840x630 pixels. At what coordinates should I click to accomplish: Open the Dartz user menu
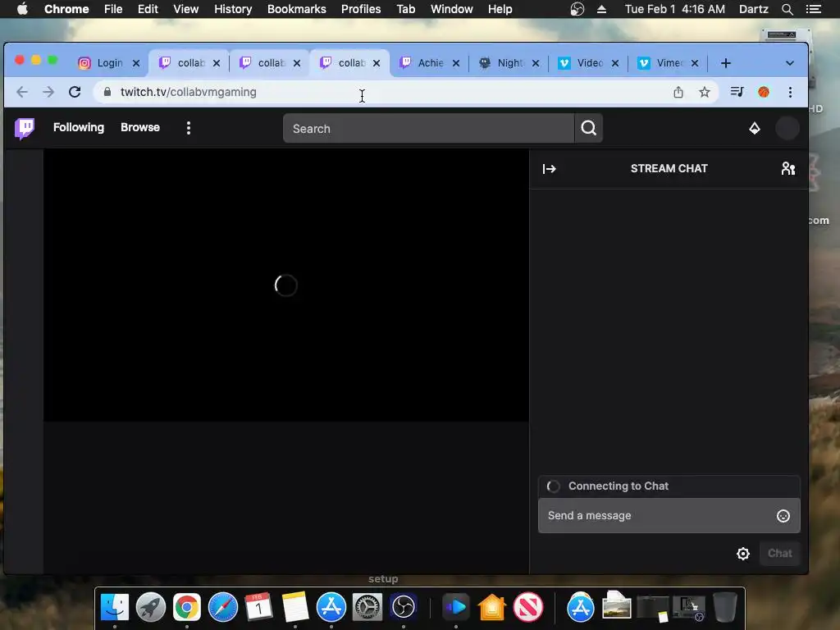click(753, 9)
